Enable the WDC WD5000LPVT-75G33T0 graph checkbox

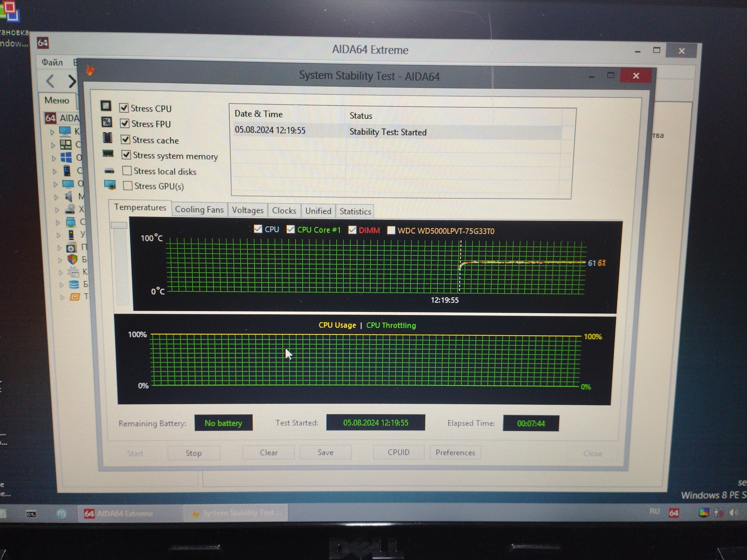point(391,230)
